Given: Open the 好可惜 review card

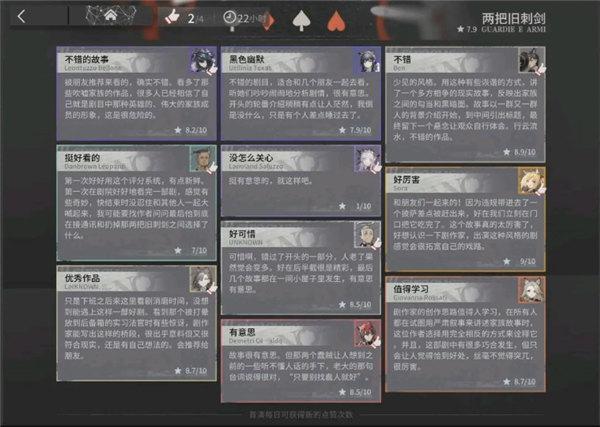Looking at the screenshot, I should [301, 267].
